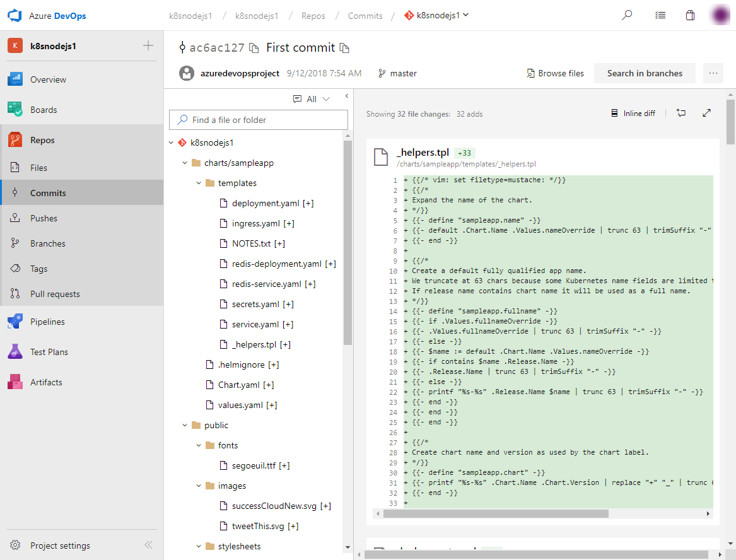Collapse the left navigation sidebar

[x=148, y=545]
